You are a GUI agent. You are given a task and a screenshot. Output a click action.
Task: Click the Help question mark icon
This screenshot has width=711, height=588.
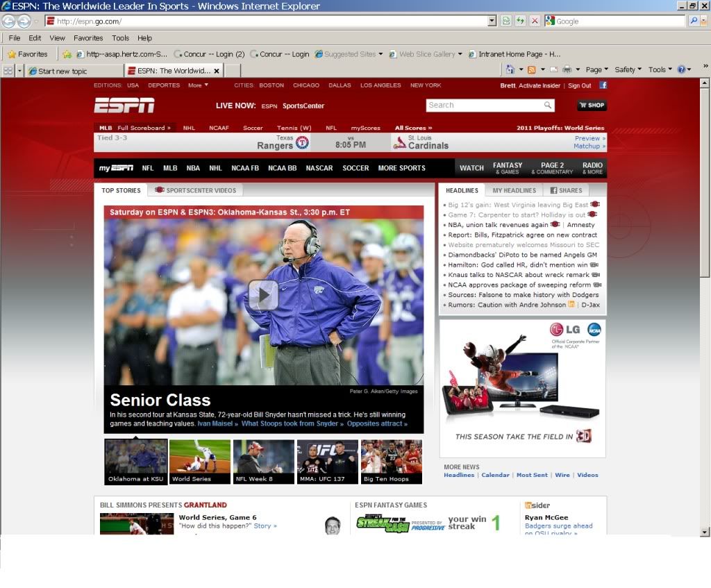point(681,69)
